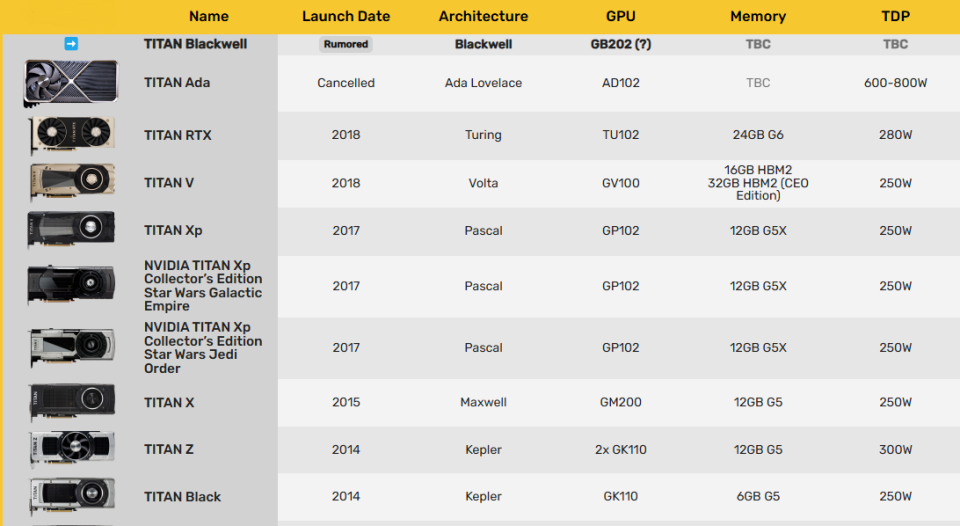Image resolution: width=960 pixels, height=526 pixels.
Task: Click the blue arrow icon beside TITAN Blackwell
Action: (71, 43)
